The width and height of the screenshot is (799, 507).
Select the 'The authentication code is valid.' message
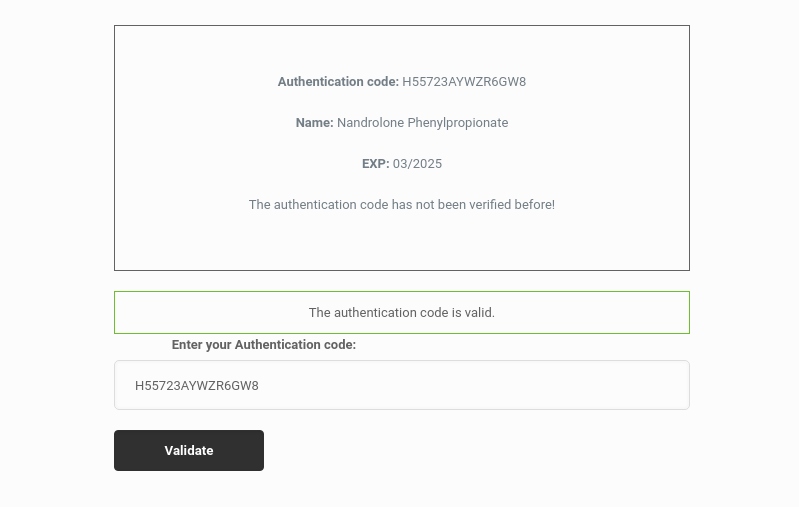402,312
